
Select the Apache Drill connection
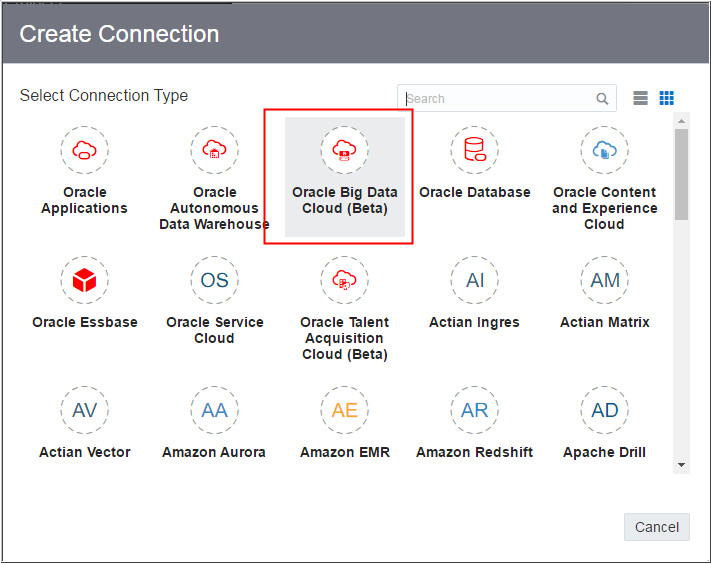pyautogui.click(x=604, y=411)
